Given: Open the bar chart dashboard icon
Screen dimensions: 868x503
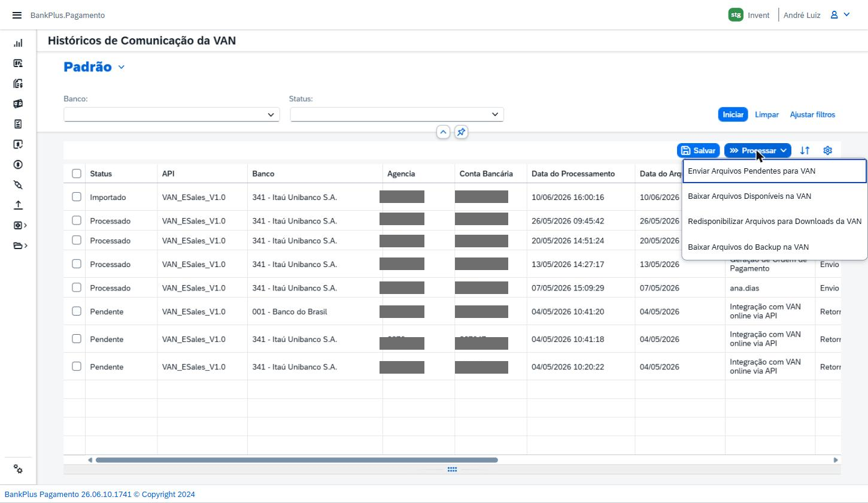Looking at the screenshot, I should click(x=18, y=43).
